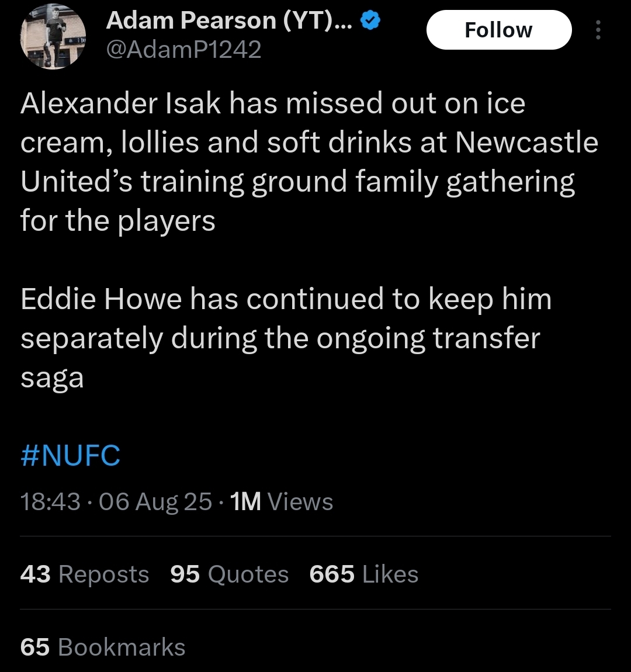View the 43 Reposts list
Image resolution: width=631 pixels, height=672 pixels.
click(84, 574)
